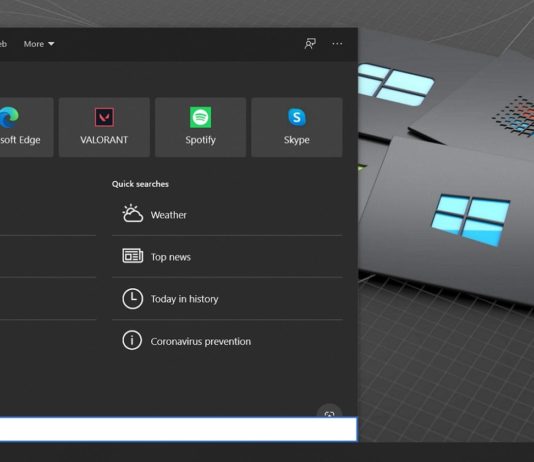Click the Quick searches heading
Image resolution: width=534 pixels, height=462 pixels.
140,184
